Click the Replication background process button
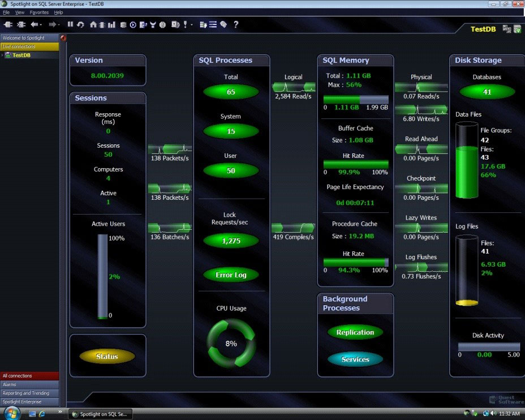The width and height of the screenshot is (525, 420). point(355,332)
